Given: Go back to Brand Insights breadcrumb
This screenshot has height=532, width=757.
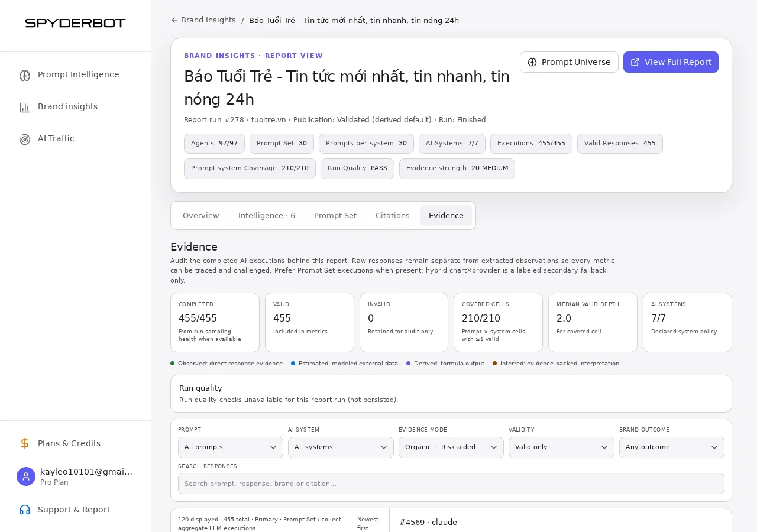Looking at the screenshot, I should click(203, 20).
